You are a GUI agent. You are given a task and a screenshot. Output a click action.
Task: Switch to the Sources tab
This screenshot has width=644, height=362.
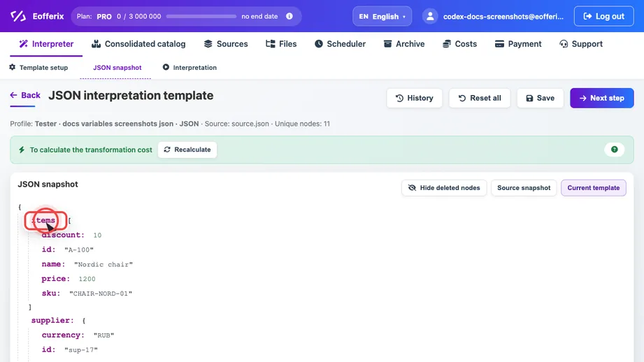226,44
